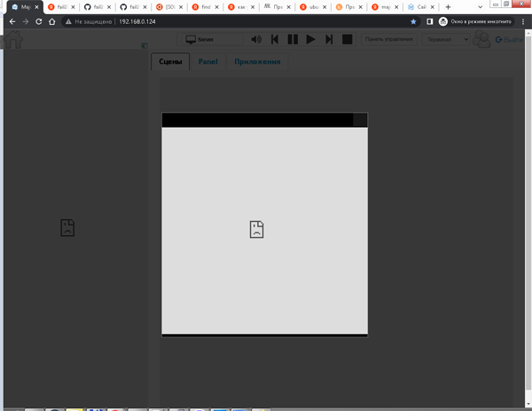The width and height of the screenshot is (532, 411).
Task: Click the broken page icon in scene
Action: pos(256,229)
